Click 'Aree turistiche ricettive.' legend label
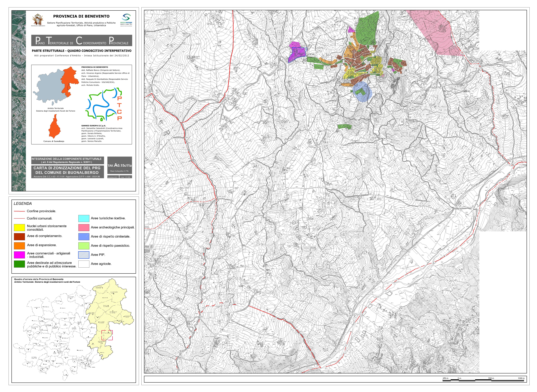The width and height of the screenshot is (537, 392). point(108,218)
